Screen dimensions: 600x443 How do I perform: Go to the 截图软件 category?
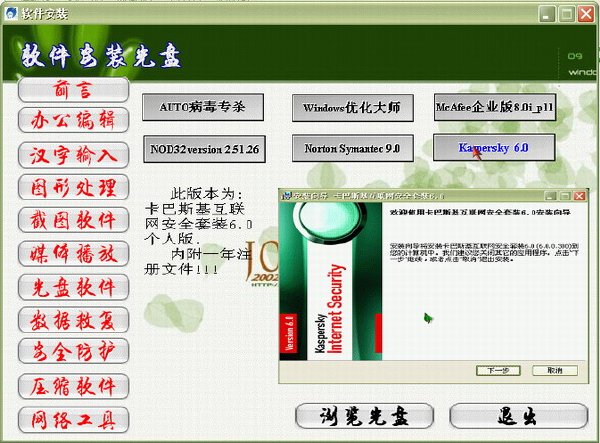(x=73, y=220)
